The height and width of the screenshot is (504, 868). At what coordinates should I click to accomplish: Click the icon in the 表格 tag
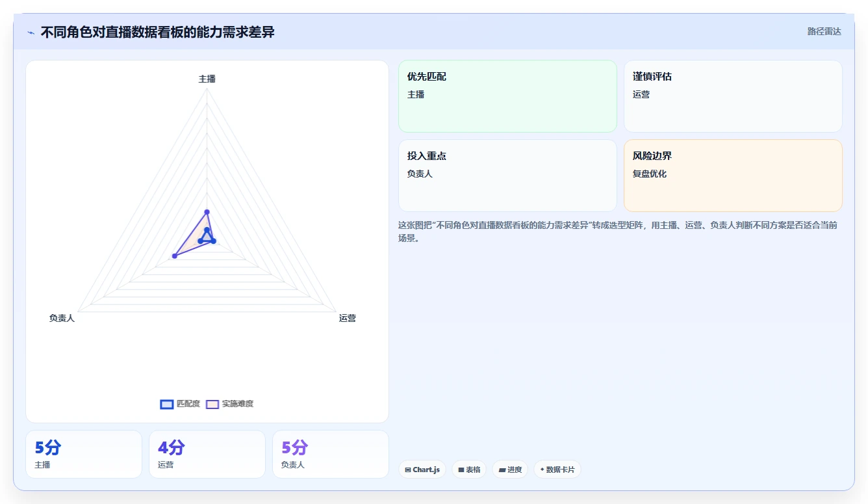pyautogui.click(x=461, y=470)
